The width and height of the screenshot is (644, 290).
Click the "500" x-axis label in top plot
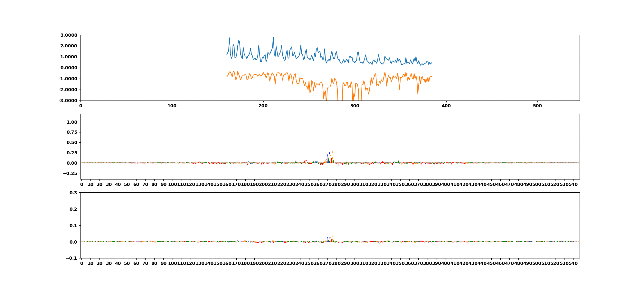[537, 106]
